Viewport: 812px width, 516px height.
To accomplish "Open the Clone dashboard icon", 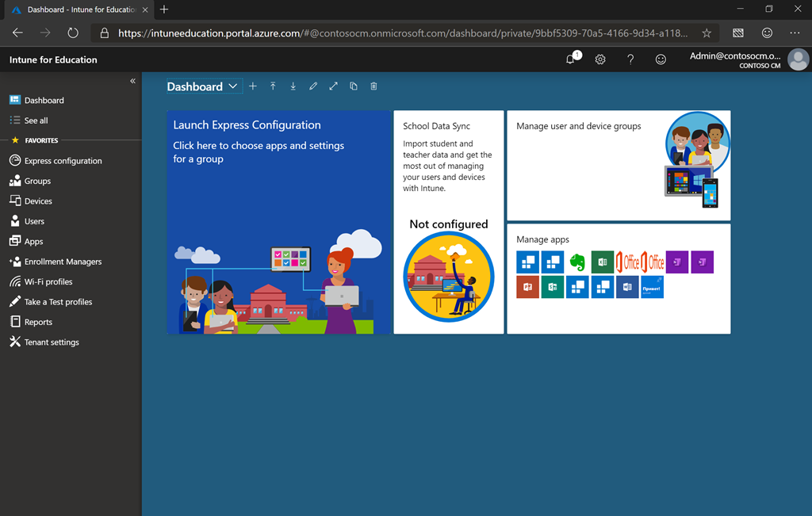I will point(353,86).
